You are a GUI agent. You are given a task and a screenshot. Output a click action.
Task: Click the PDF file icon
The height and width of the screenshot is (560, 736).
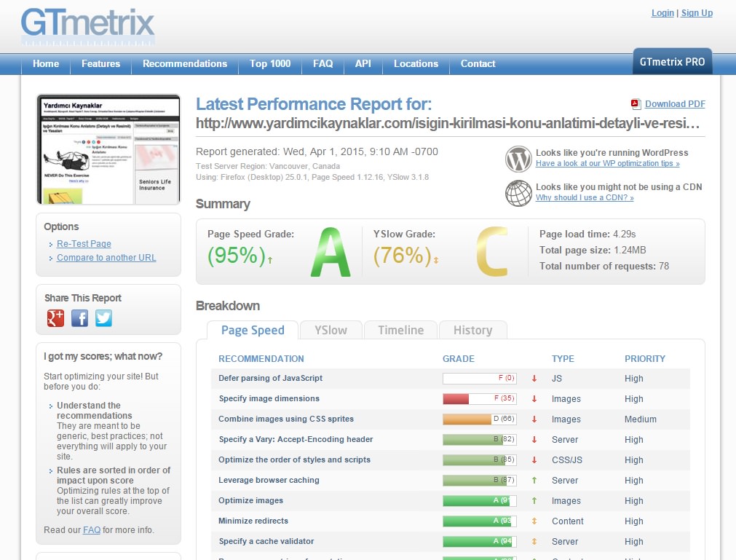[636, 104]
